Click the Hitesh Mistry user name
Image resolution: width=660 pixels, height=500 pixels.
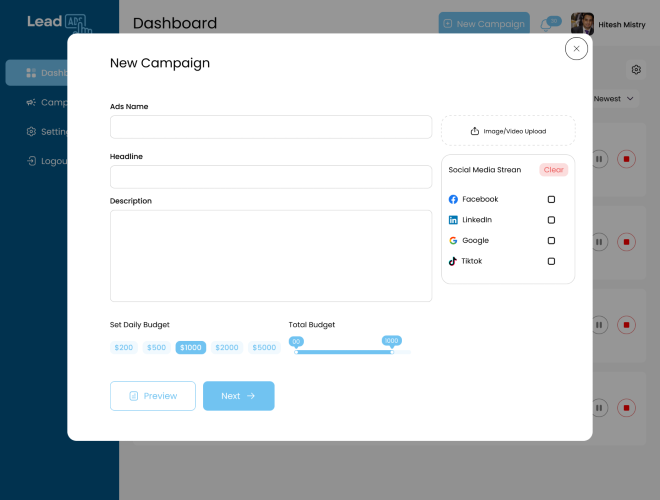[x=622, y=25]
